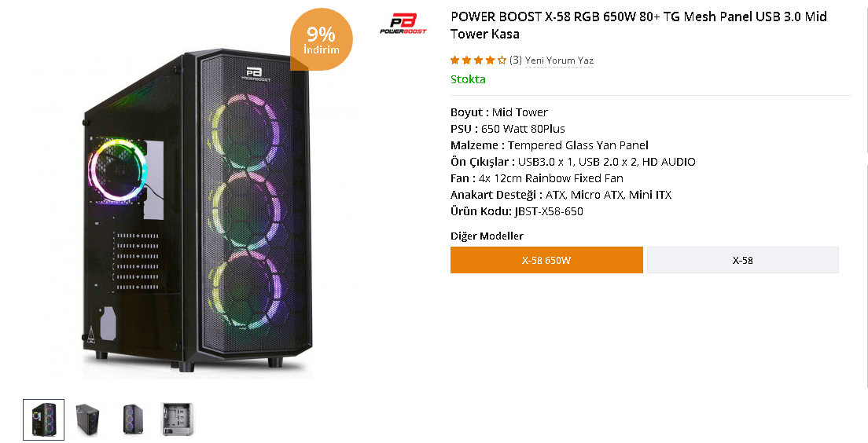The height and width of the screenshot is (443, 868).
Task: Select the first thumbnail with blue border
Action: coord(44,419)
